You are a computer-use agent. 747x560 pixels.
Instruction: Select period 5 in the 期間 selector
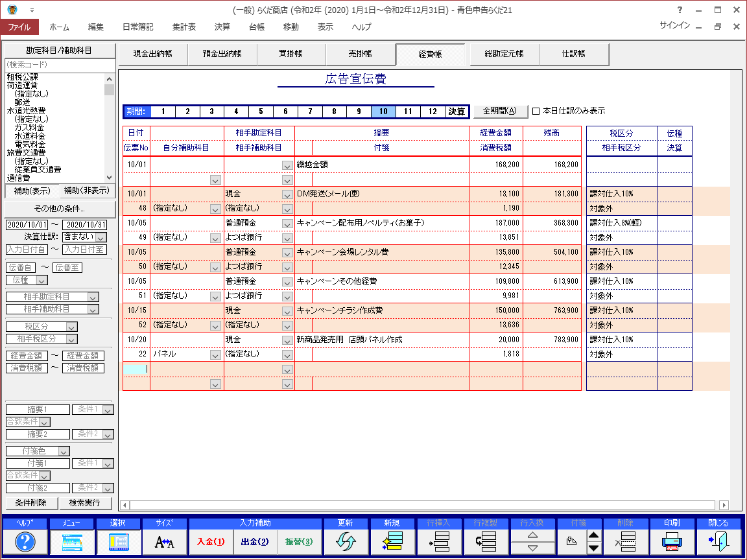261,111
